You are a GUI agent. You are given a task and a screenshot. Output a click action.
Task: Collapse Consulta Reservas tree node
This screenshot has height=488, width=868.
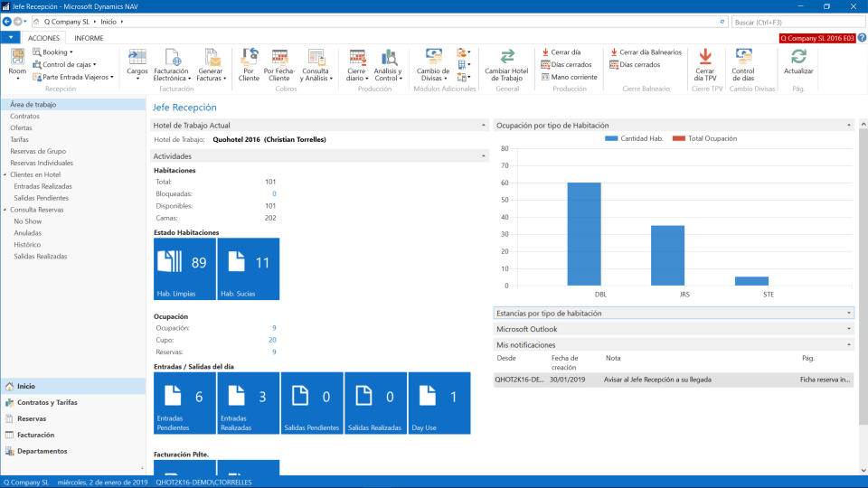5,210
